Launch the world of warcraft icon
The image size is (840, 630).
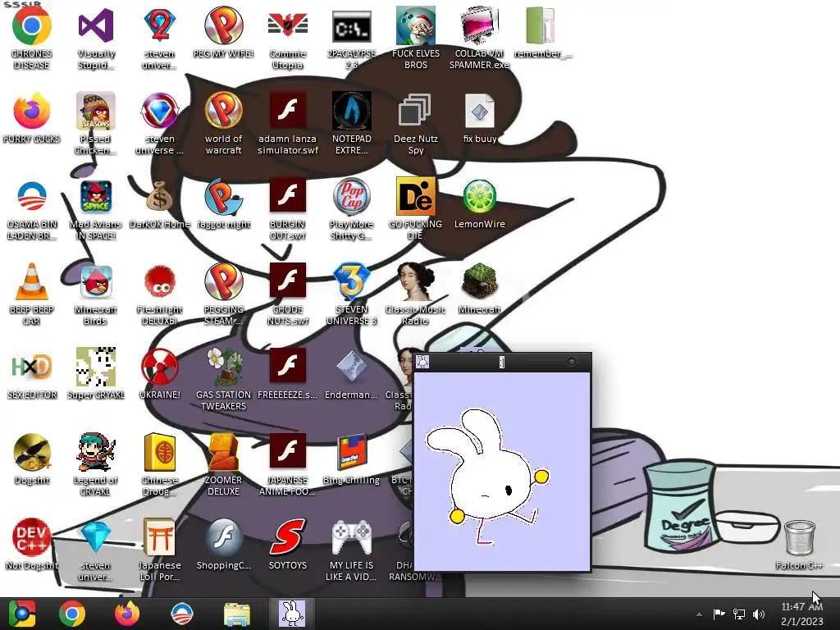(223, 111)
